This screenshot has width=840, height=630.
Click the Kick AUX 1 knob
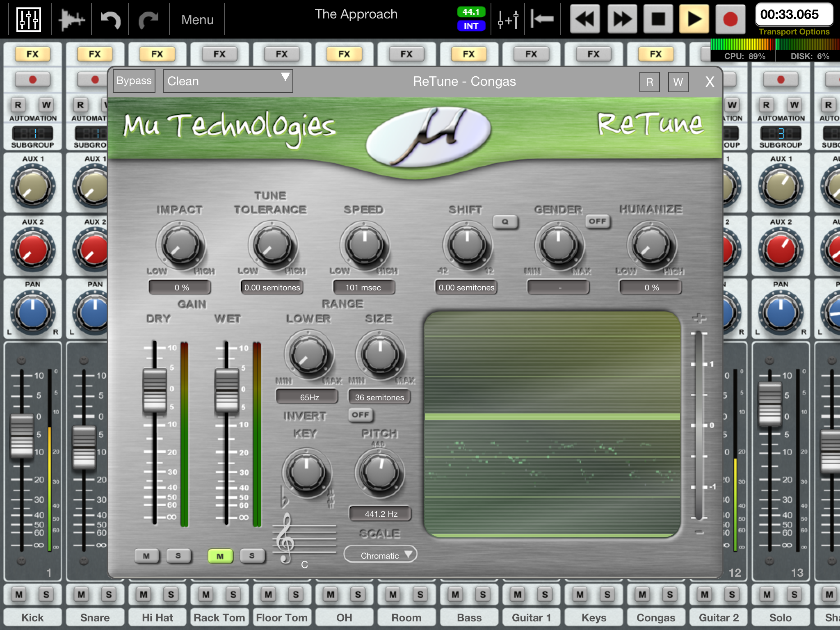point(32,186)
